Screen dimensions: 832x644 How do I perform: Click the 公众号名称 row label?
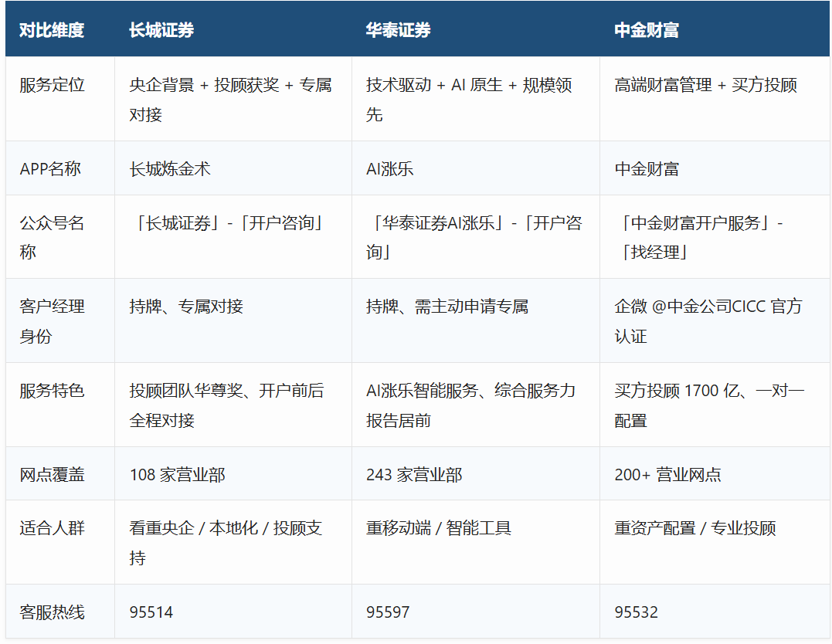[x=60, y=236]
